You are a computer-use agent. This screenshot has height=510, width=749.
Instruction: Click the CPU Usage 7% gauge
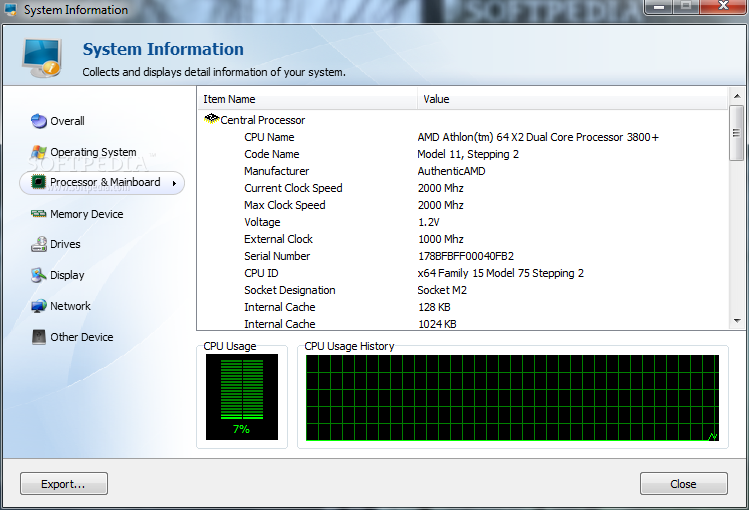(x=242, y=397)
